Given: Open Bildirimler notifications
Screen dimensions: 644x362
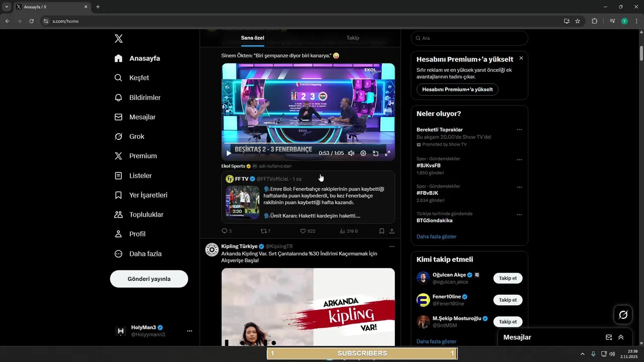Looking at the screenshot, I should coord(137,98).
